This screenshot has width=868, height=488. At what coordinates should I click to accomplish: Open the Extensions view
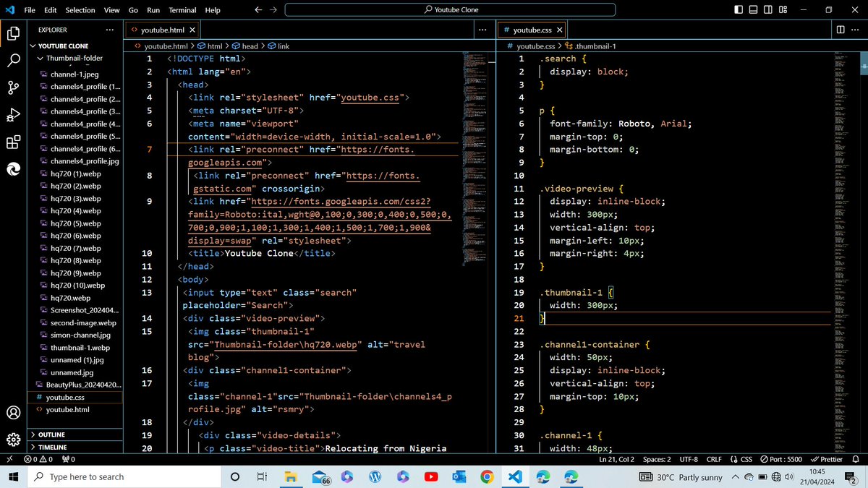pos(13,142)
